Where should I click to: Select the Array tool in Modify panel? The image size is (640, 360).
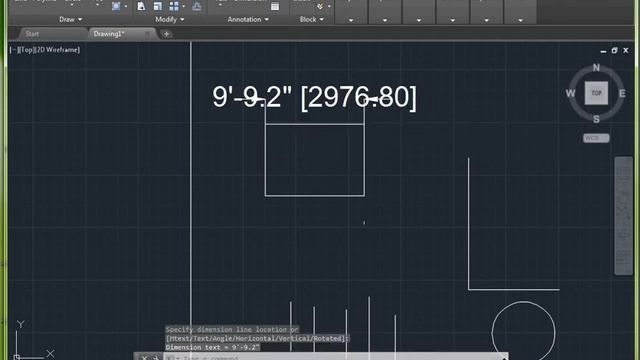coord(174,6)
